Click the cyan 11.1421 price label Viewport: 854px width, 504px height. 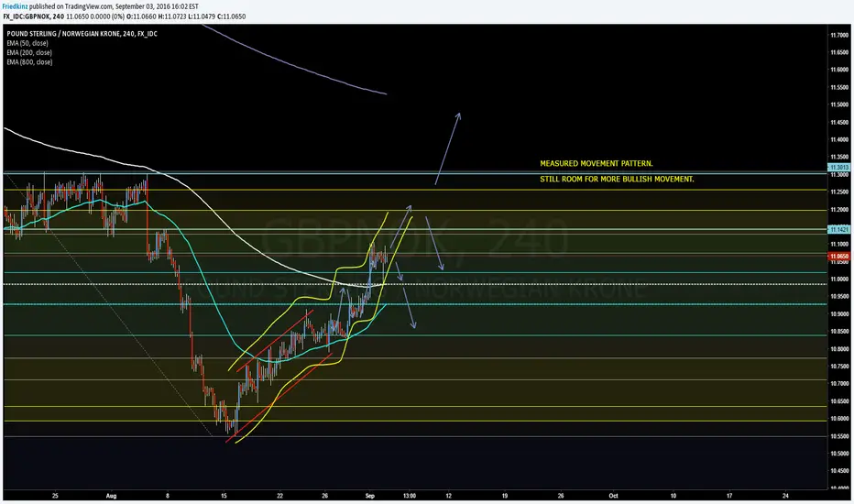[x=838, y=229]
